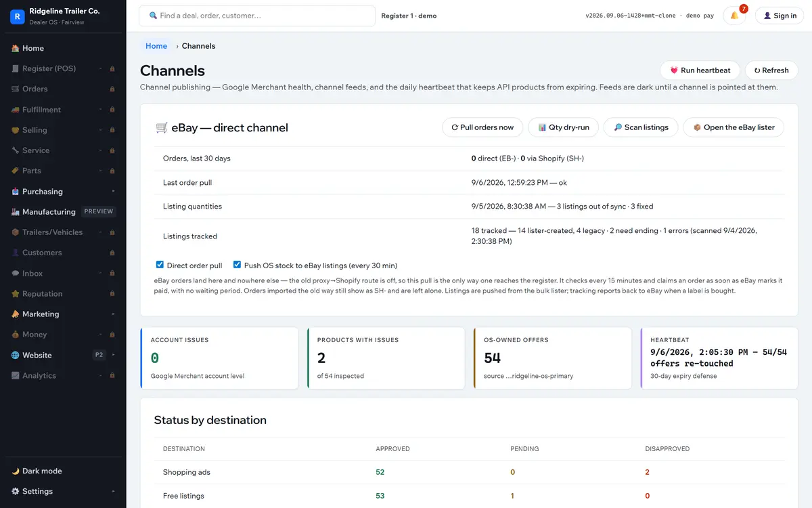Click the Settings gear icon
This screenshot has height=508, width=812.
(x=16, y=491)
